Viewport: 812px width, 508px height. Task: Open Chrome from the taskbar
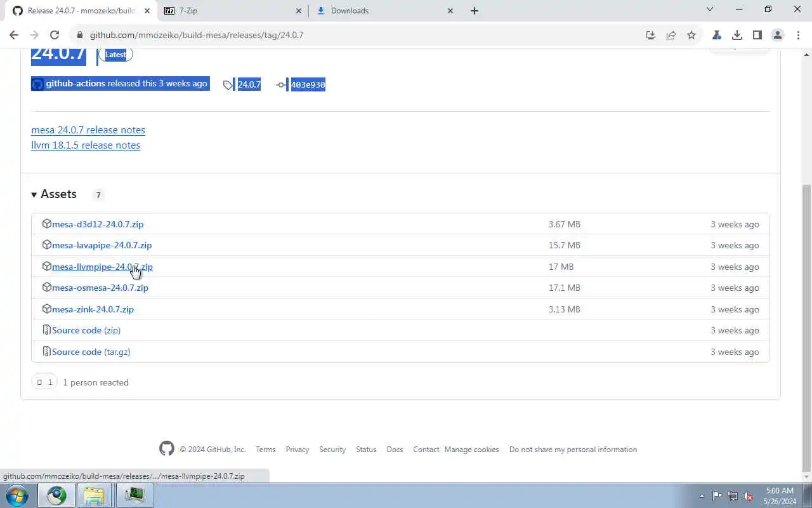[56, 495]
